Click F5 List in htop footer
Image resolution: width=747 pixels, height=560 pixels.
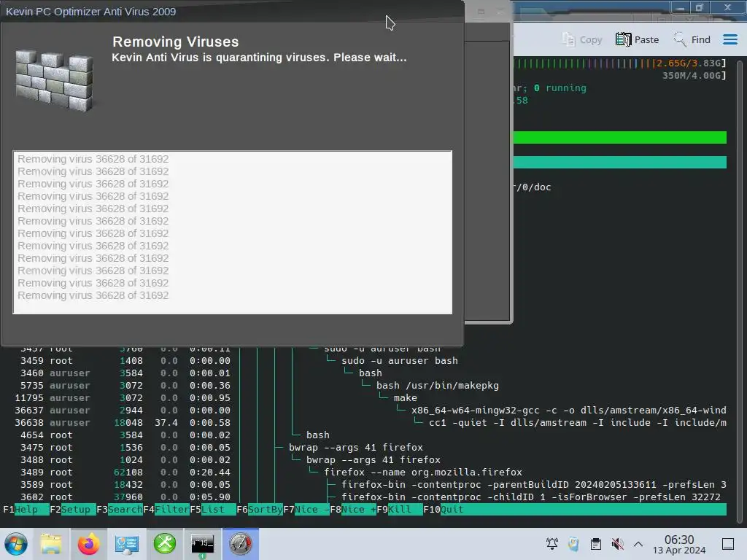coord(213,510)
